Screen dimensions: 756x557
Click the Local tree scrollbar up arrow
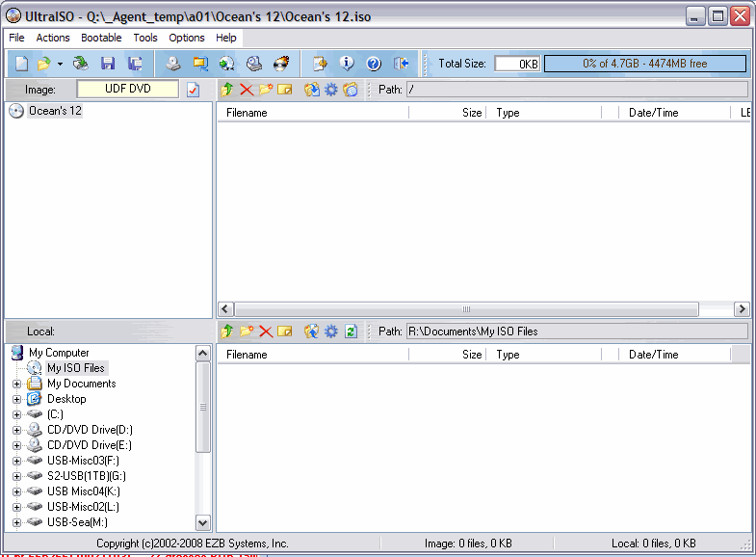(203, 354)
